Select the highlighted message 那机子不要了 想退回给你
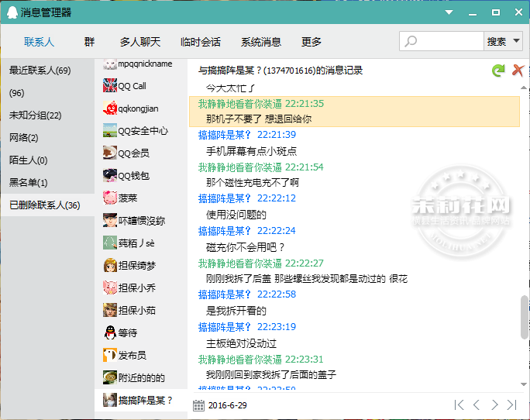Image resolution: width=530 pixels, height=420 pixels. (354, 112)
